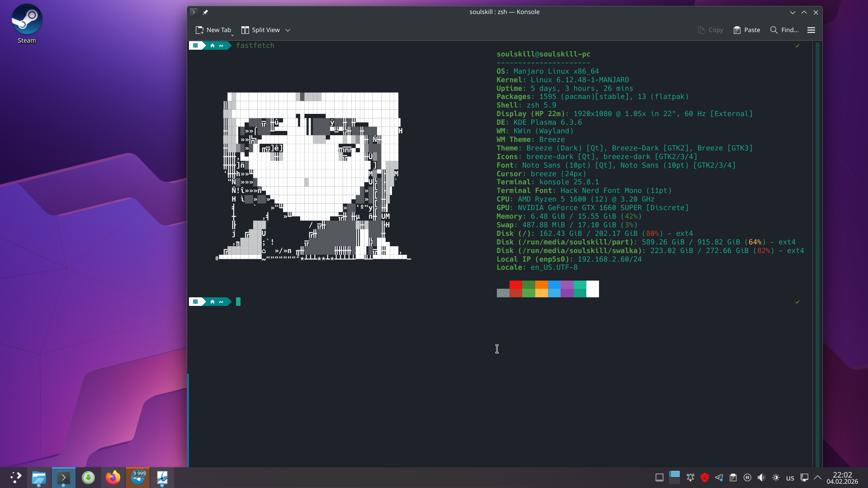Launch Firefox from the taskbar
Viewport: 868px width, 488px height.
pyautogui.click(x=113, y=478)
